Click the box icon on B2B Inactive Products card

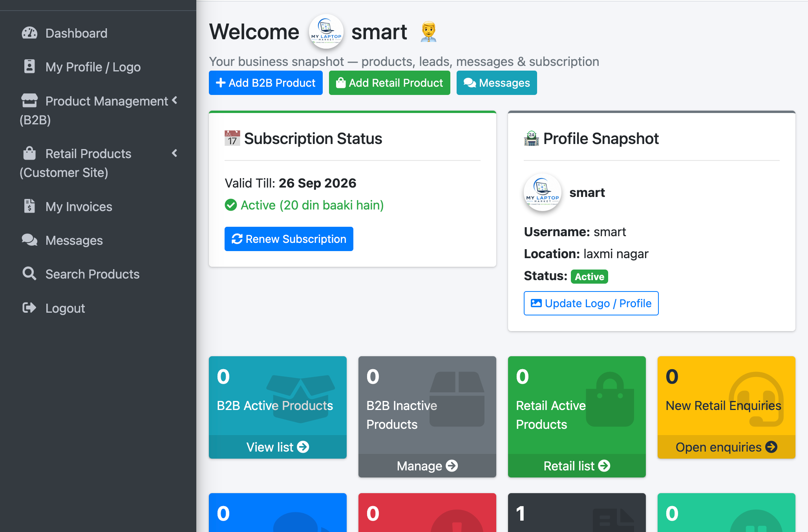(x=457, y=399)
